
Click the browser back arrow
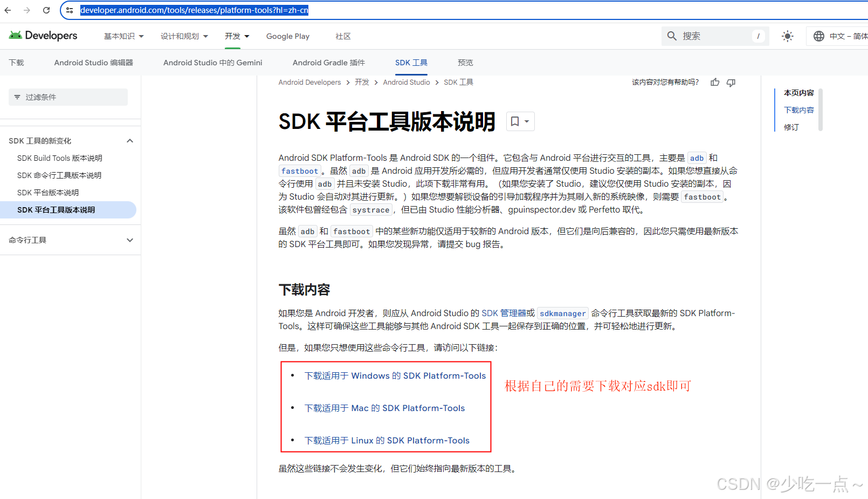click(x=8, y=10)
